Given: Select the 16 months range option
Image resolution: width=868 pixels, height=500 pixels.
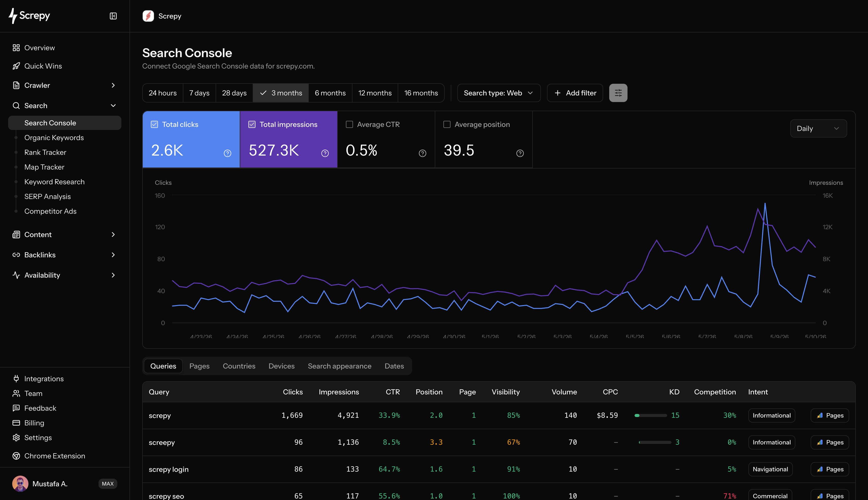Looking at the screenshot, I should (x=421, y=93).
